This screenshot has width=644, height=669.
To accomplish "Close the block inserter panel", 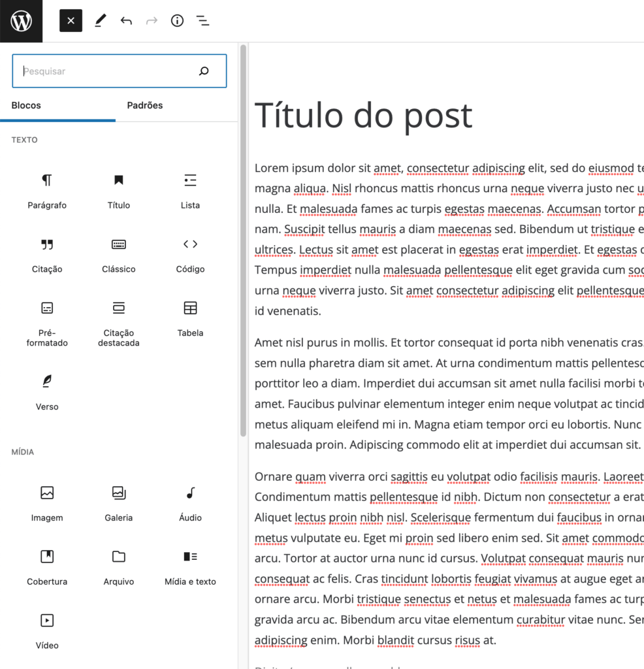I will coord(71,21).
